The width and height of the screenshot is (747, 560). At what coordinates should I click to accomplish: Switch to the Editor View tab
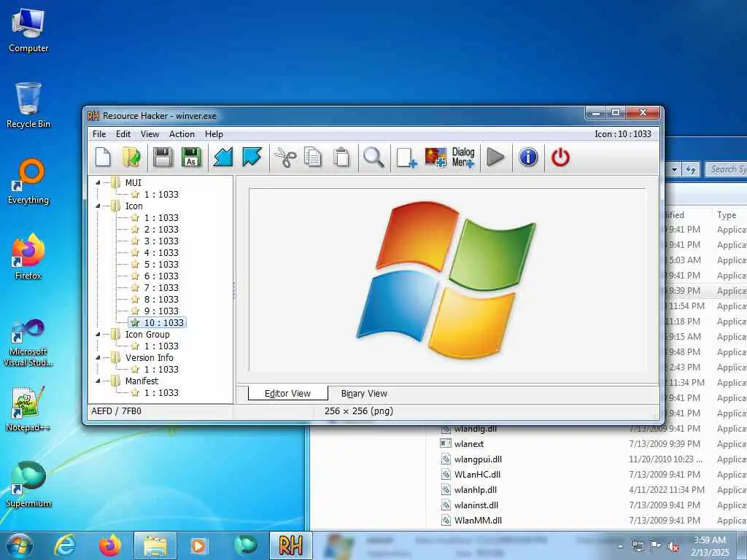[287, 393]
